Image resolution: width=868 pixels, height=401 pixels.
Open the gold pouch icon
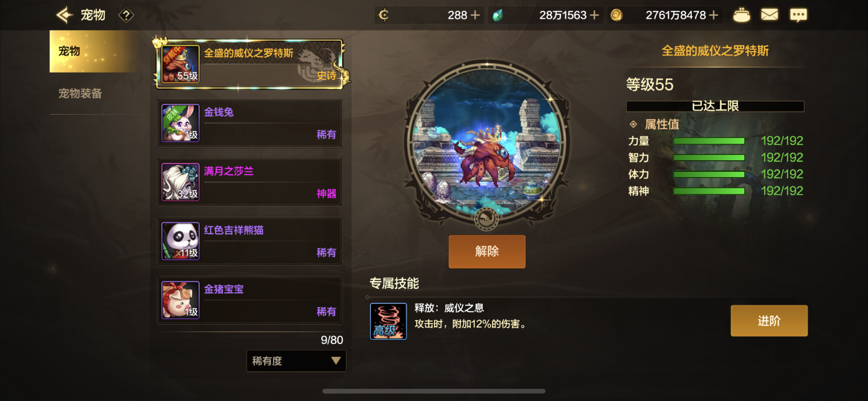point(741,15)
